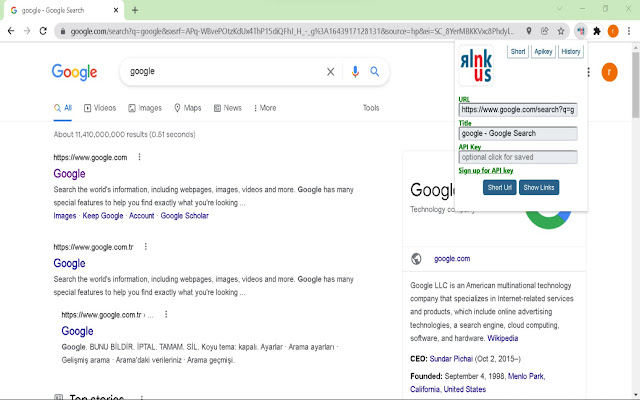Open the Chrome profile avatar in the toolbar
Image resolution: width=640 pixels, height=400 pixels.
coord(613,31)
